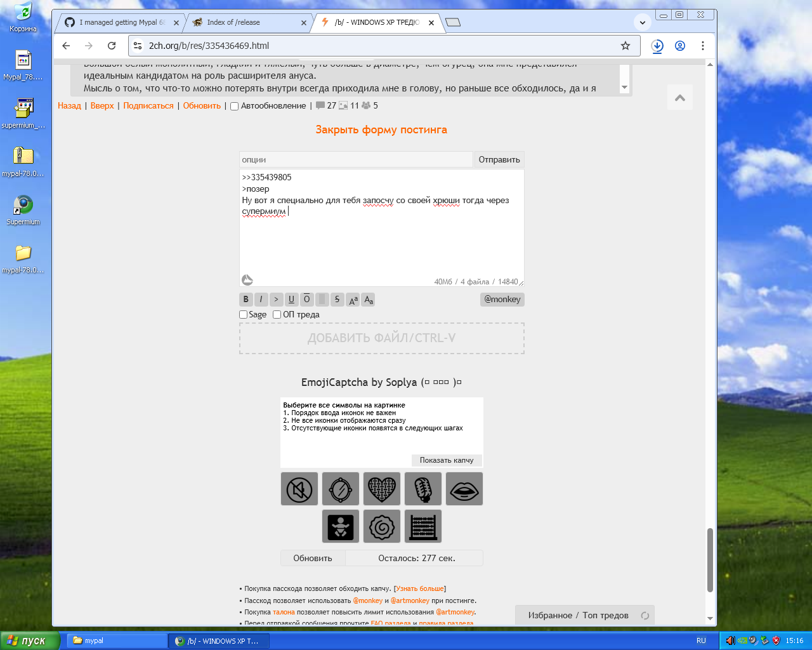The width and height of the screenshot is (812, 650).
Task: Refresh the captcha with Обновить button
Action: [313, 558]
